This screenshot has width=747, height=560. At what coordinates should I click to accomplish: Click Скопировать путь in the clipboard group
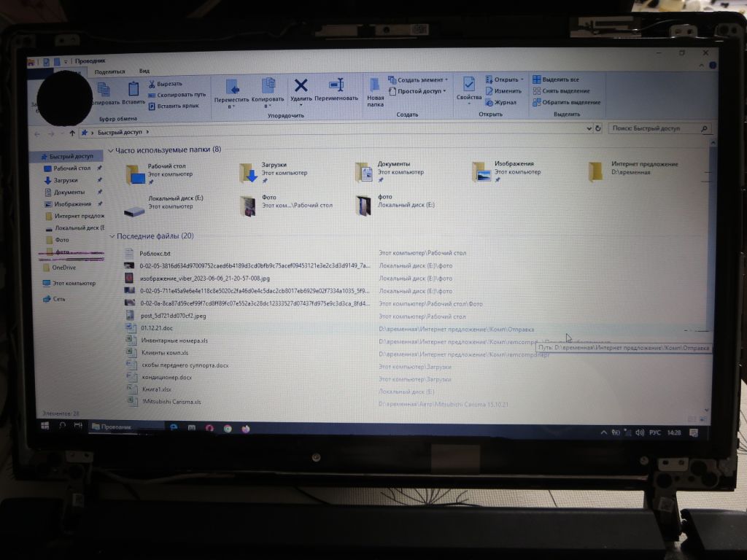tap(177, 95)
